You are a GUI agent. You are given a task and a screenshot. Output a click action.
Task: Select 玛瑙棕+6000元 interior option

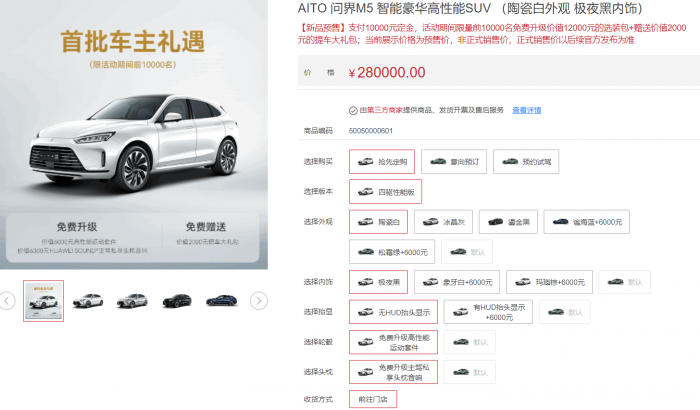[x=550, y=282]
